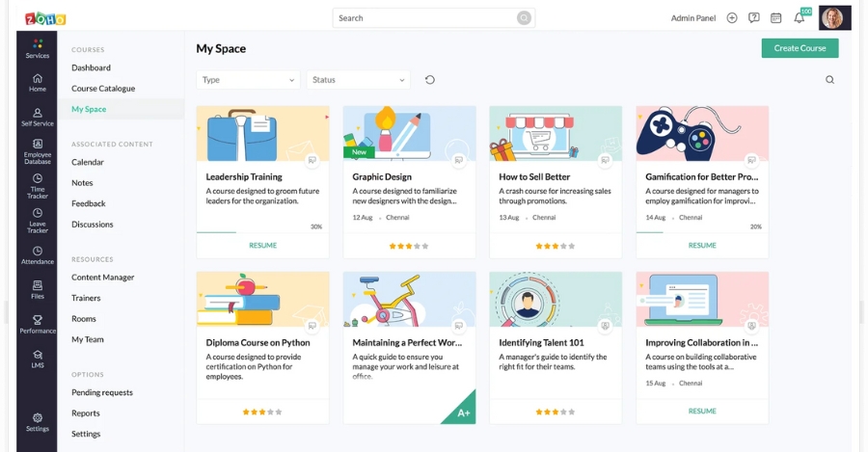Open Leave Tracker sidebar icon
The image size is (868, 452).
click(37, 220)
